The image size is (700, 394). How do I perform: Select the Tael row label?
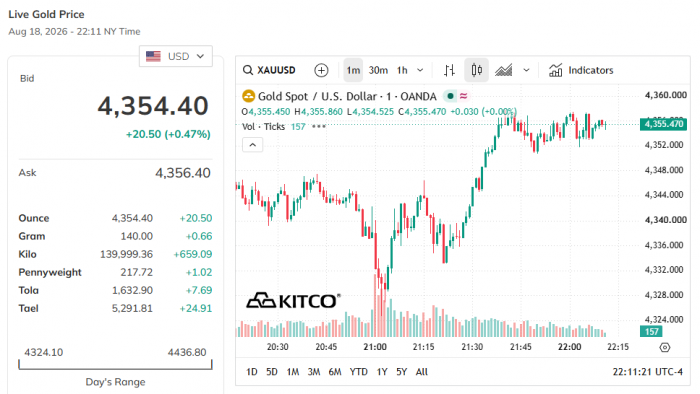pos(29,308)
